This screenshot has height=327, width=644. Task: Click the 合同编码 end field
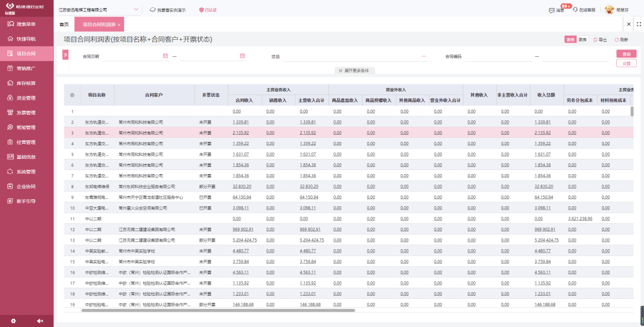click(x=575, y=56)
